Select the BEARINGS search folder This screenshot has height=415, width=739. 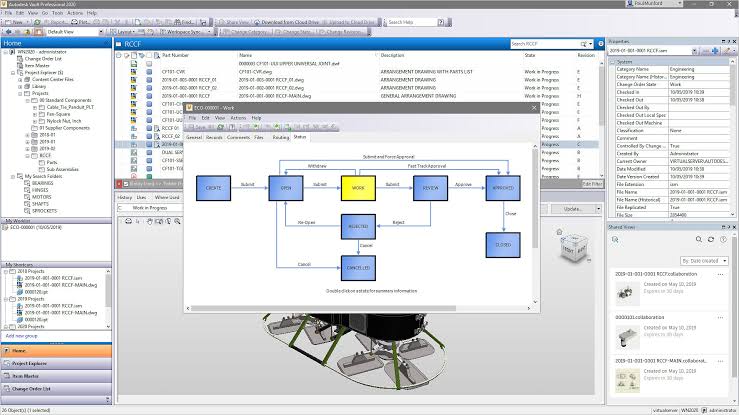[x=42, y=183]
